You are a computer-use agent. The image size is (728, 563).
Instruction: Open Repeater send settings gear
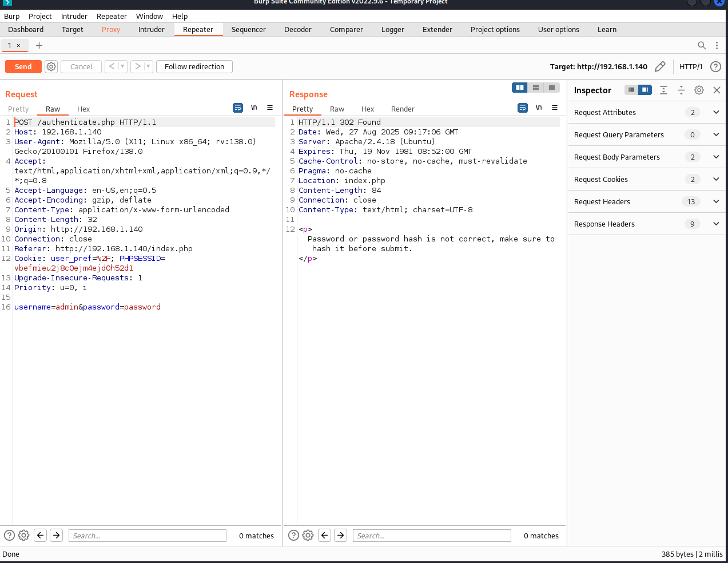pos(51,67)
